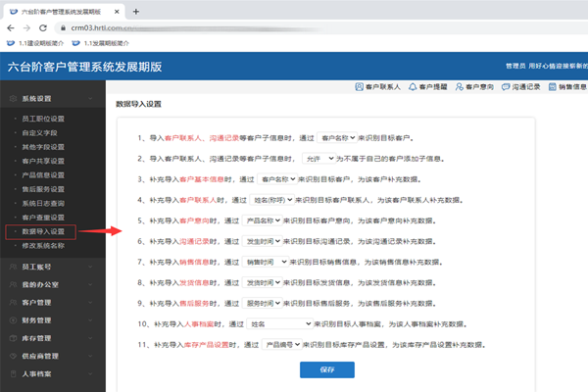Image resolution: width=588 pixels, height=392 pixels.
Task: Click the blue 保存 button
Action: pyautogui.click(x=327, y=369)
